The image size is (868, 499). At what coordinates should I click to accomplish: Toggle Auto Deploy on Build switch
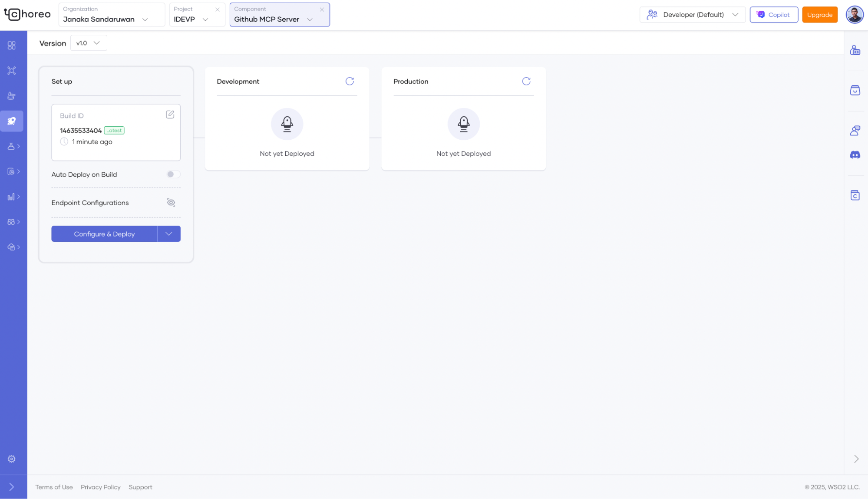coord(173,174)
